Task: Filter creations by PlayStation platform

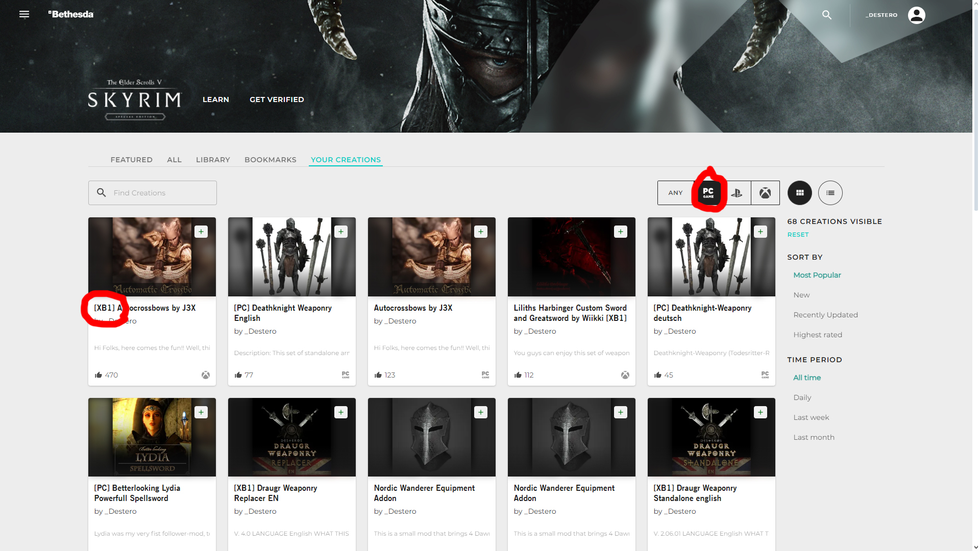Action: click(737, 193)
